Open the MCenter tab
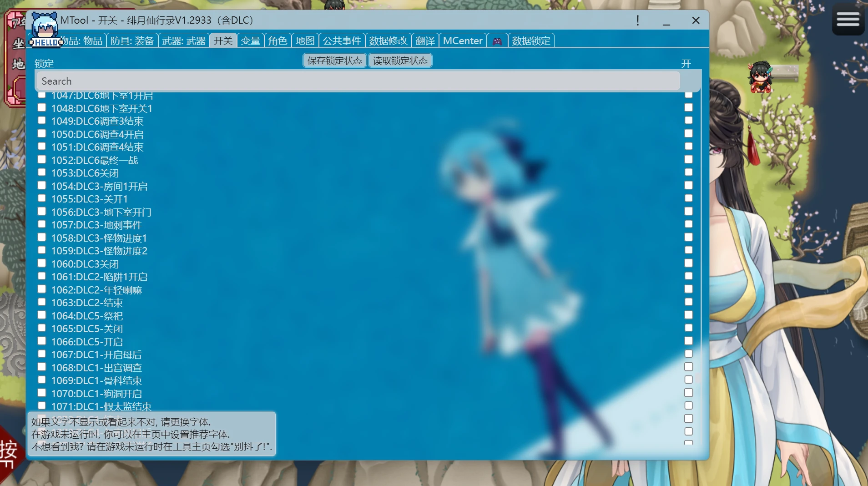868x486 pixels. [463, 41]
